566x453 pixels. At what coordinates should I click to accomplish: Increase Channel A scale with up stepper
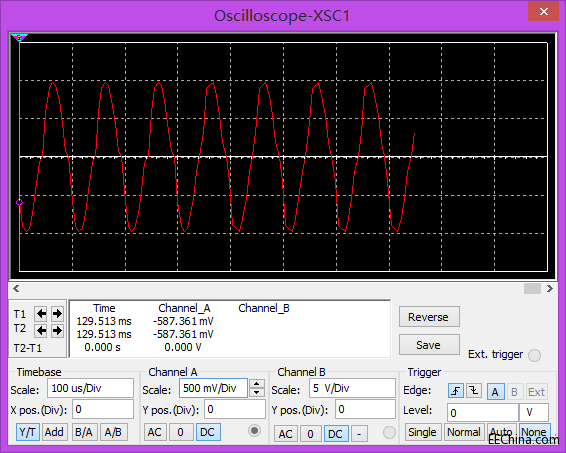[x=257, y=384]
